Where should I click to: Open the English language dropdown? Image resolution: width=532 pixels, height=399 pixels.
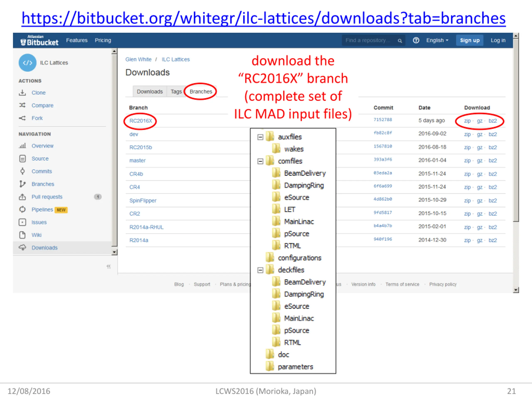click(x=437, y=40)
